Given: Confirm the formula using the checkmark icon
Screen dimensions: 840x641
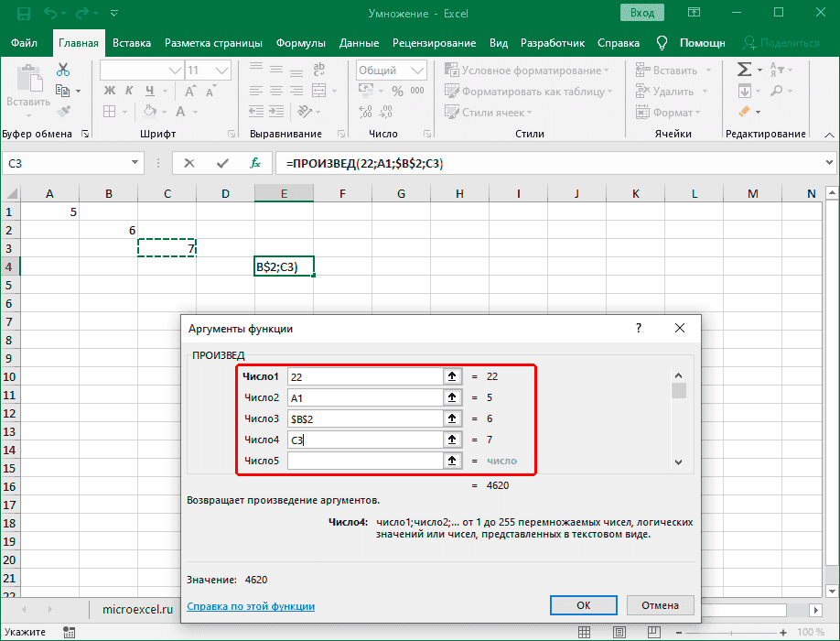Looking at the screenshot, I should 221,163.
